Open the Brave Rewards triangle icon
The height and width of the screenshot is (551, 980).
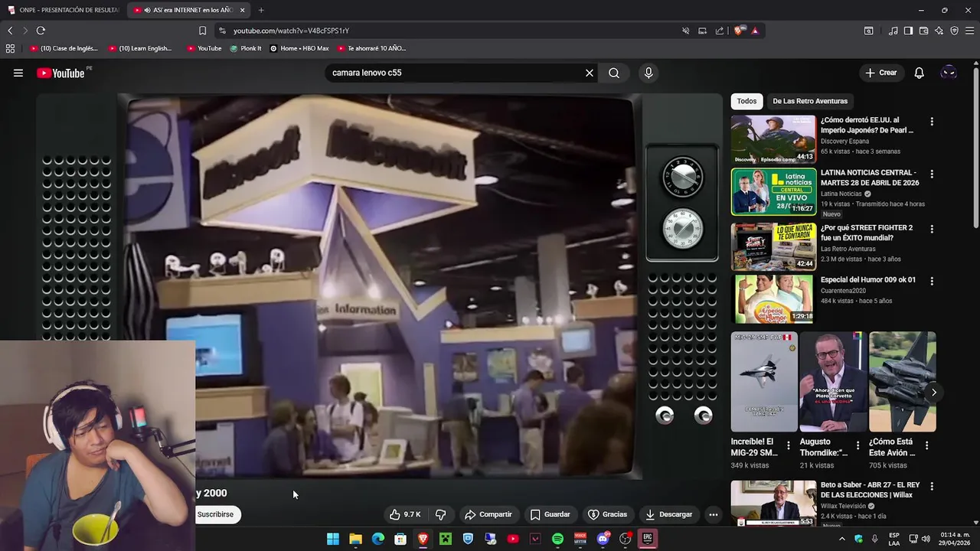click(755, 31)
